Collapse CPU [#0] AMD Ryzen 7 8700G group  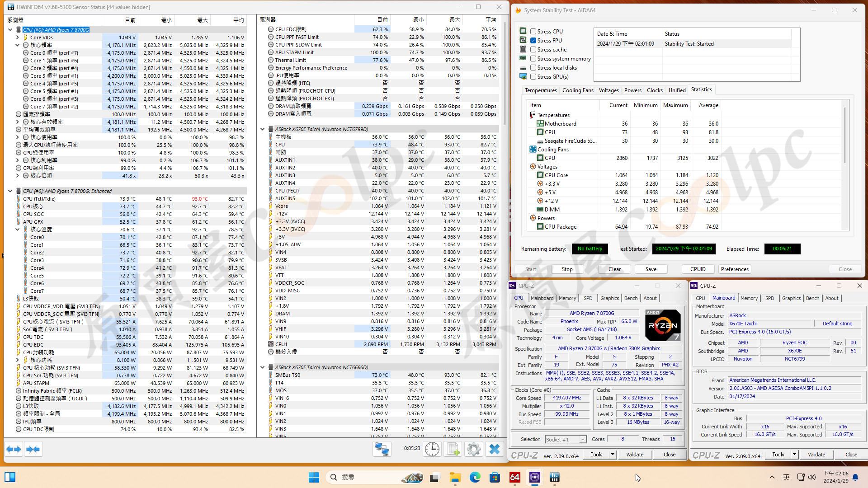[x=10, y=30]
